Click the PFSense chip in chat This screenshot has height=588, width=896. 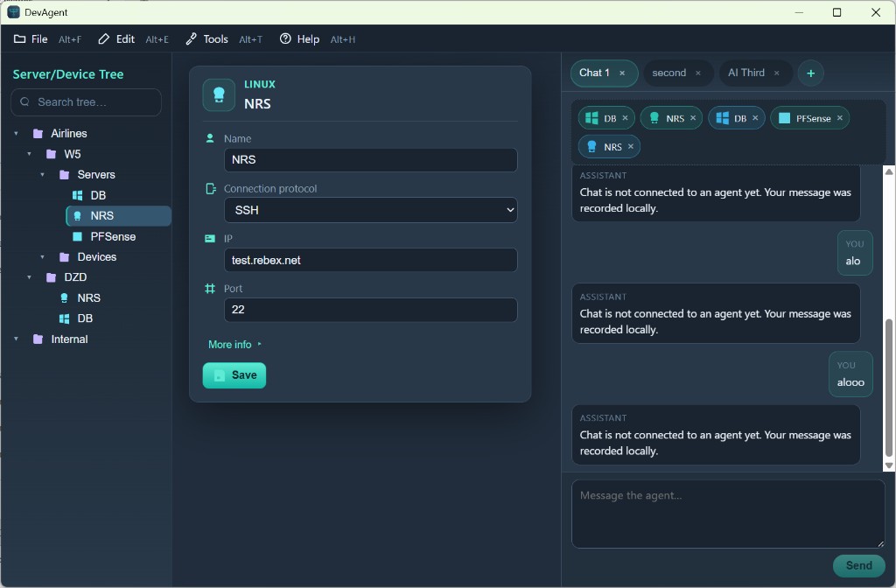click(x=809, y=118)
